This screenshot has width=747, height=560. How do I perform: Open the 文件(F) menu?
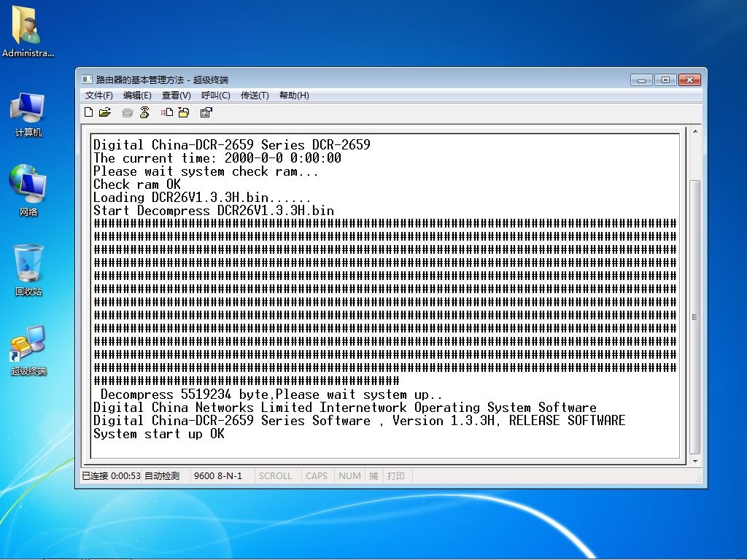[x=99, y=96]
